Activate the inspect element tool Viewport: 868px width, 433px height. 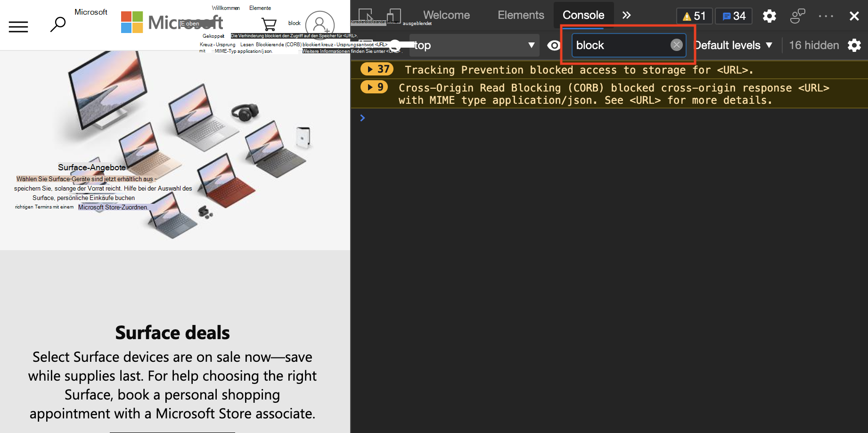pos(366,16)
